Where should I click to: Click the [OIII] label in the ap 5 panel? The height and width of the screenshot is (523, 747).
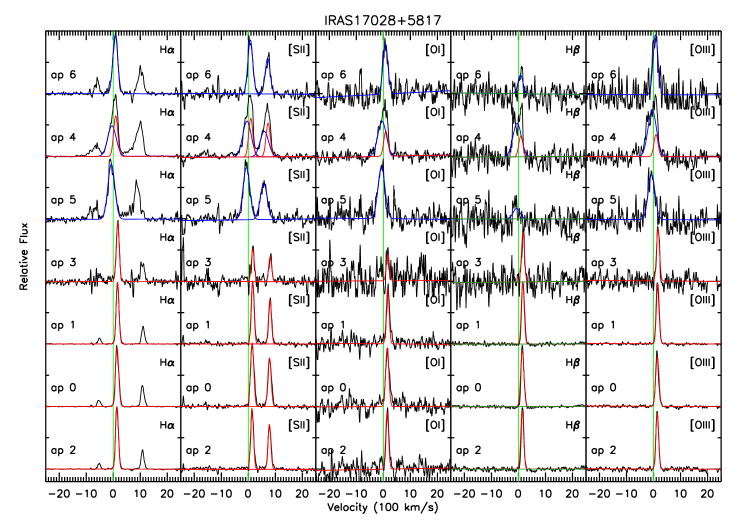click(x=703, y=175)
